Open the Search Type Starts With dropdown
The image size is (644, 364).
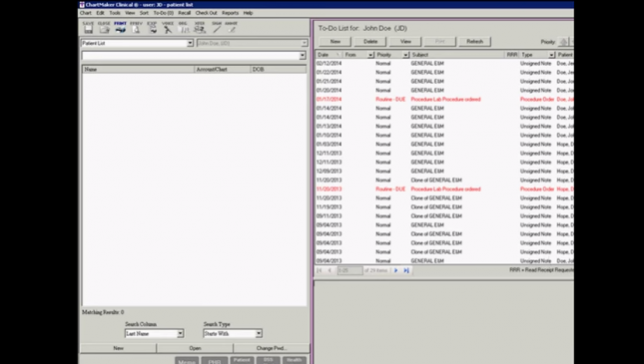point(259,334)
